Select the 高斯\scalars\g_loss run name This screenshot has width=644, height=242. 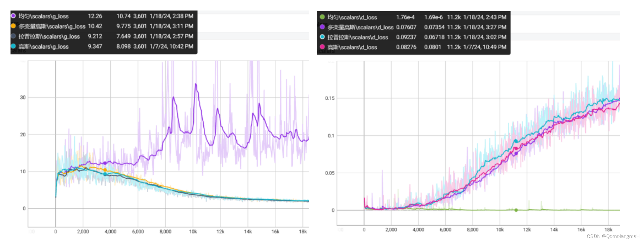click(44, 47)
